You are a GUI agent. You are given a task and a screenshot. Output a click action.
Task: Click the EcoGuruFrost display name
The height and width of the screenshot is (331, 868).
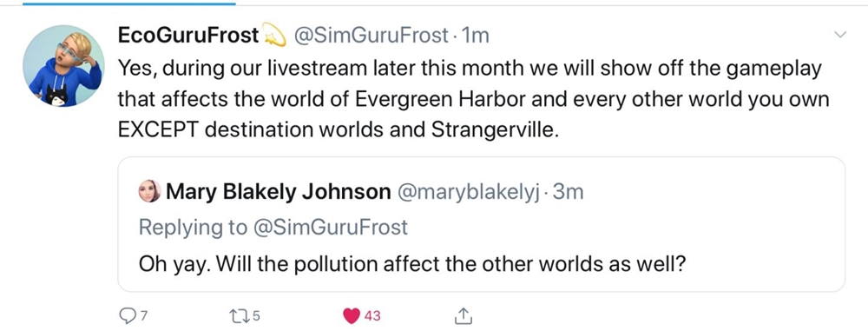(188, 36)
